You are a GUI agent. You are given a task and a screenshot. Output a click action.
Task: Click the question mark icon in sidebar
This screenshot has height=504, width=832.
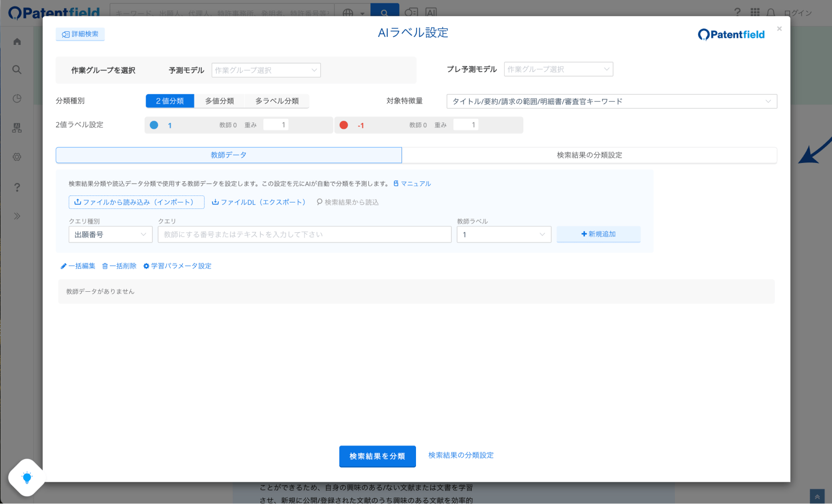pyautogui.click(x=17, y=187)
